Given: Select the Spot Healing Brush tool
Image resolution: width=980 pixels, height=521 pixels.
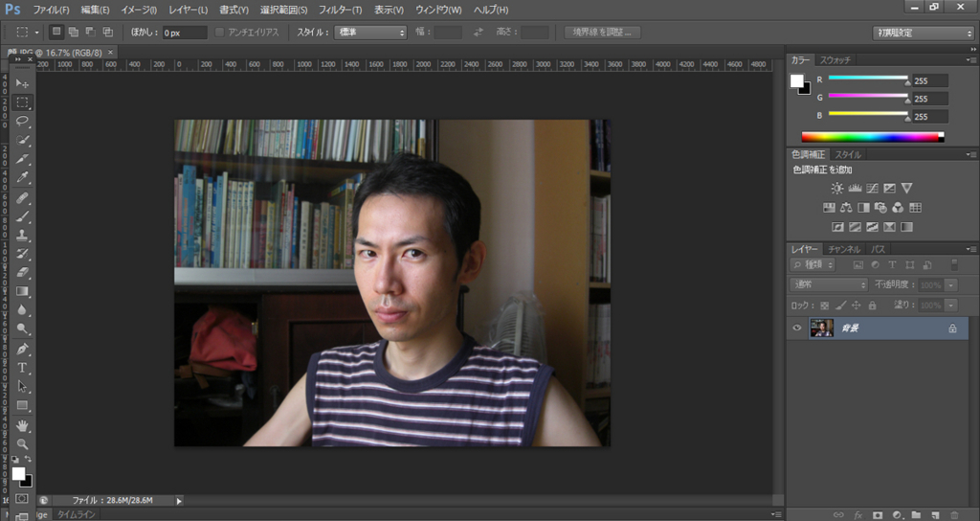Looking at the screenshot, I should pyautogui.click(x=23, y=198).
